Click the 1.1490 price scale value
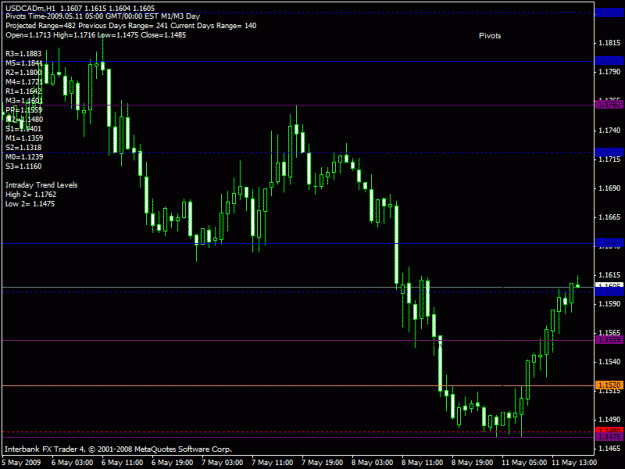The height and width of the screenshot is (469, 625). click(x=609, y=420)
